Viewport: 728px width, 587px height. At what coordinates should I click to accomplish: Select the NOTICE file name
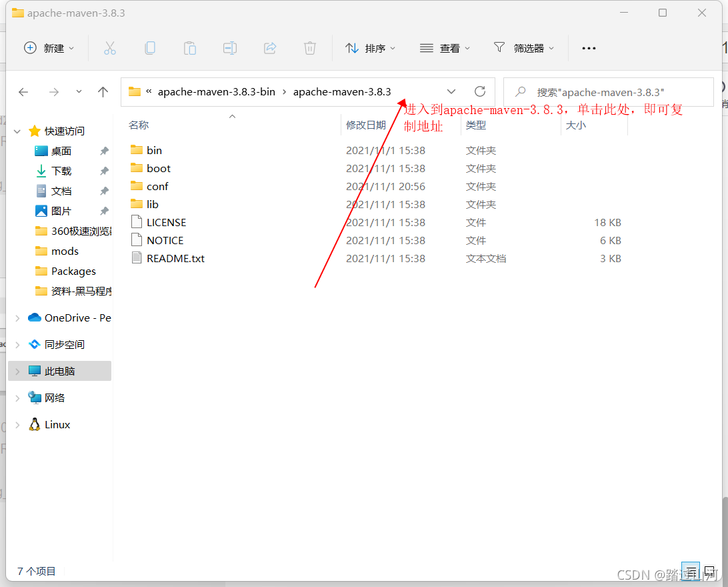tap(165, 240)
